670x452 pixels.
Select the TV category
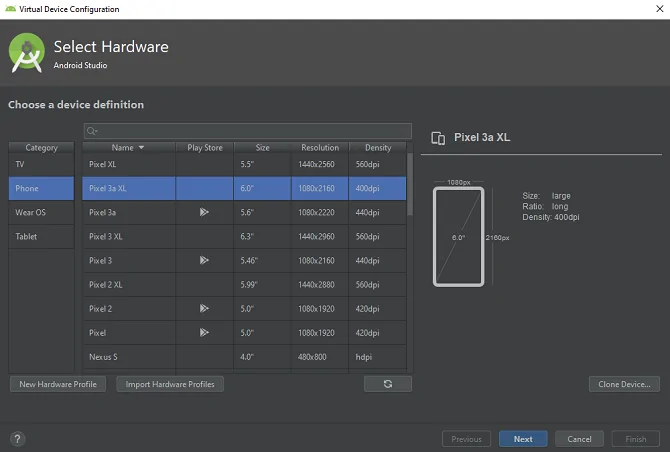point(41,164)
